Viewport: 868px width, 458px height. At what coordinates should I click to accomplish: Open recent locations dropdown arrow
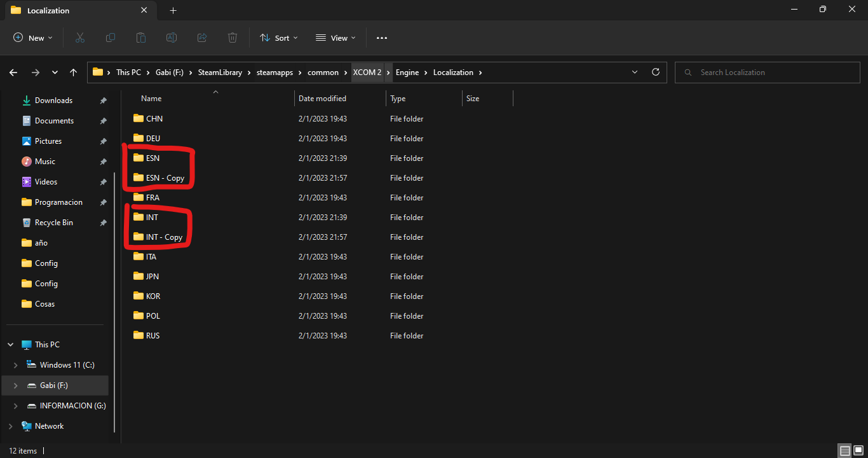coord(55,73)
